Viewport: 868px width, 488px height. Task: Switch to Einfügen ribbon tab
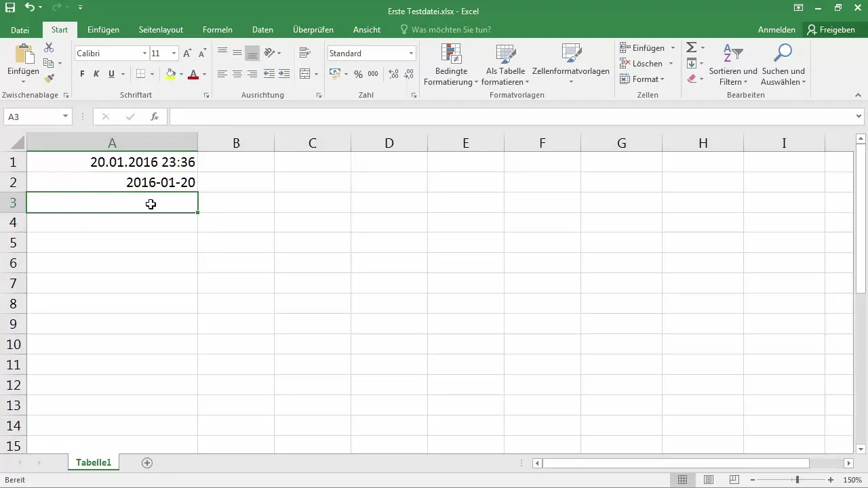coord(103,30)
